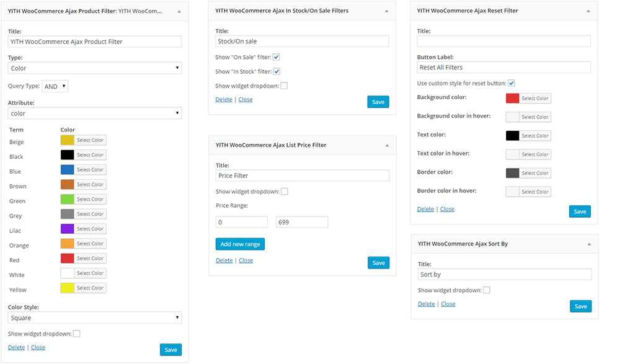This screenshot has width=620, height=364.
Task: Click the Blue term color swatch
Action: point(67,170)
